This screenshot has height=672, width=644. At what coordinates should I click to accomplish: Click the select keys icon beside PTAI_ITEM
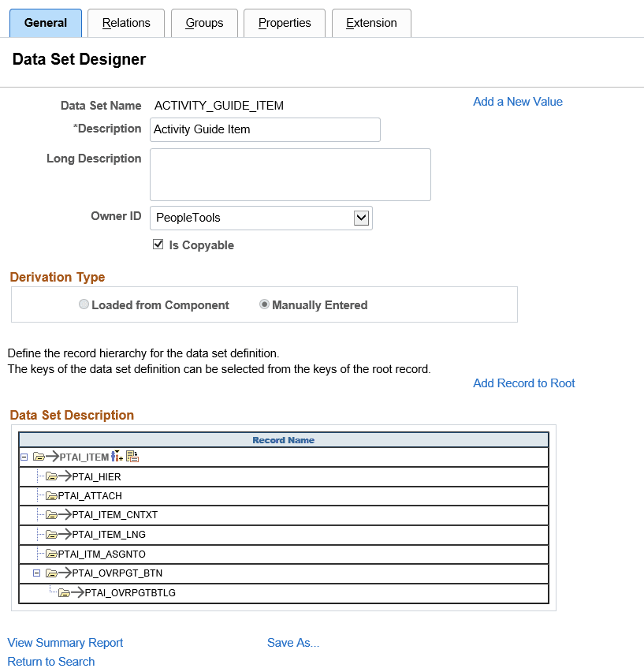(115, 456)
